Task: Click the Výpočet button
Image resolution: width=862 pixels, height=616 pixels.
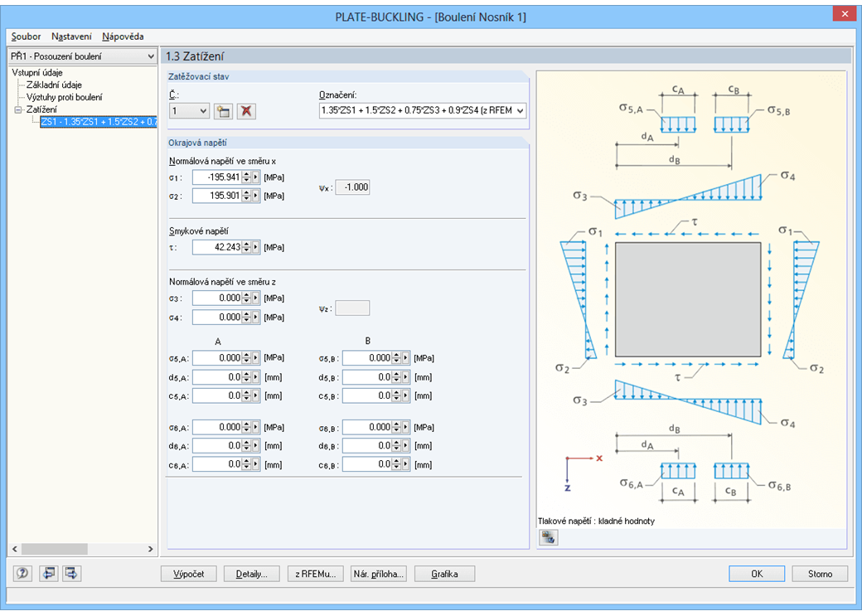Action: tap(188, 574)
